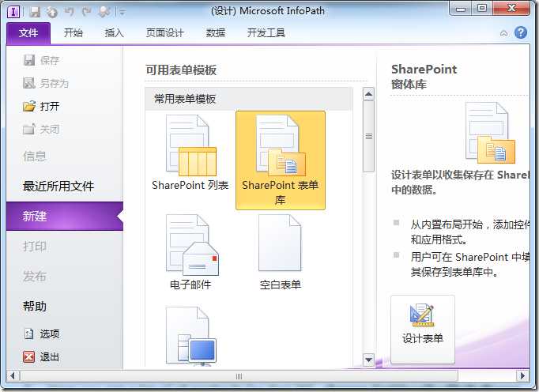Switch to the 数据 ribbon tab
The image size is (539, 392).
pyautogui.click(x=216, y=33)
